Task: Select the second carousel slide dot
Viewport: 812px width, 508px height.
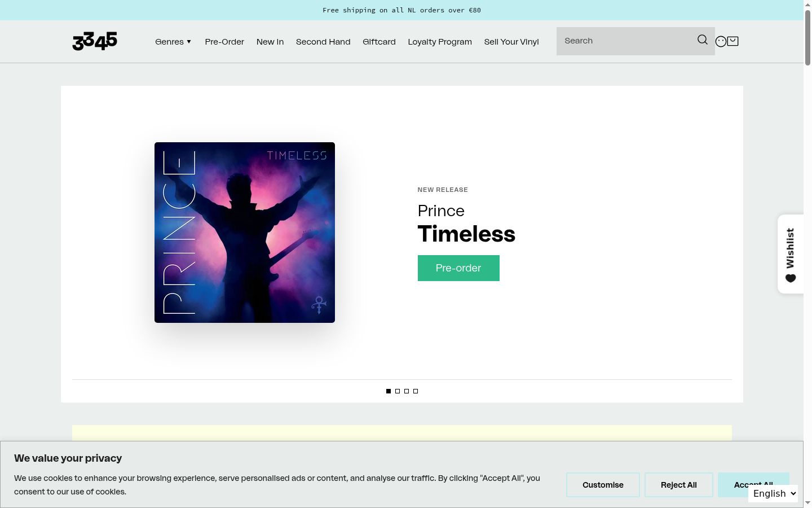Action: click(x=398, y=391)
